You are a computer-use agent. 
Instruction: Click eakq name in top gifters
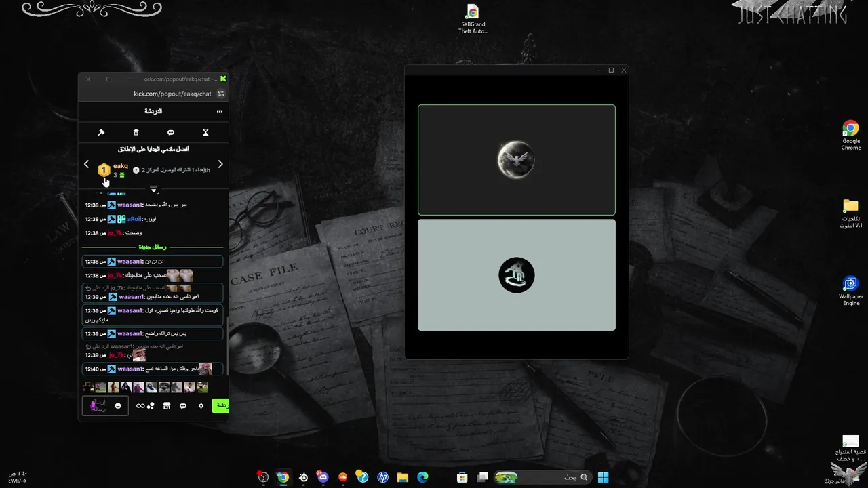pyautogui.click(x=121, y=166)
